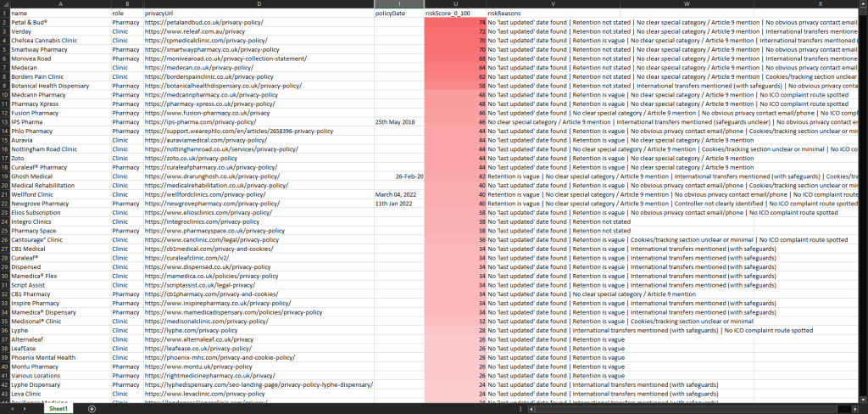868x414 pixels.
Task: Click the select-all corner of the grid
Action: [x=4, y=3]
